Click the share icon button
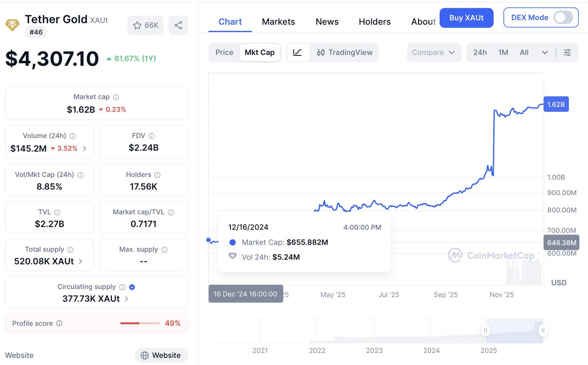Viewport: 588px width, 365px height. click(178, 25)
